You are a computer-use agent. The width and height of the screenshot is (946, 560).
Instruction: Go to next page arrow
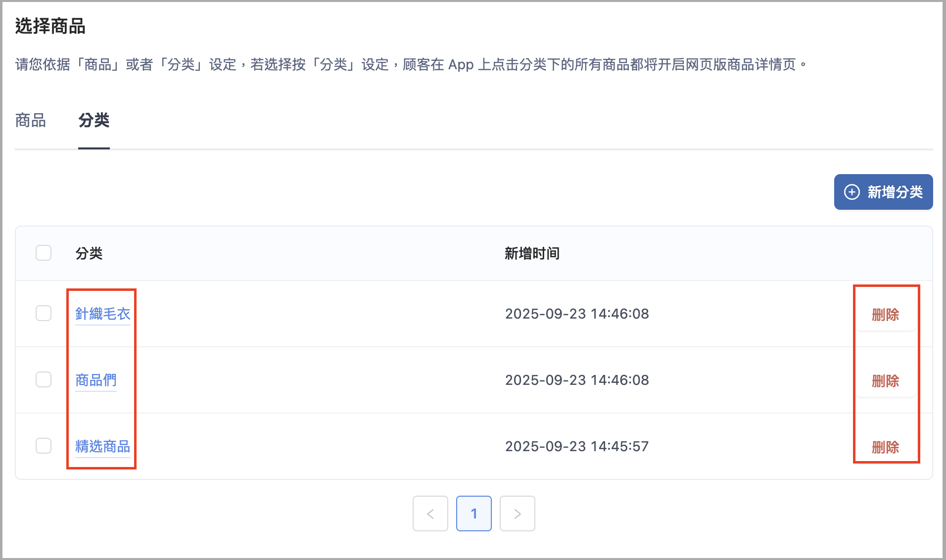[x=518, y=513]
